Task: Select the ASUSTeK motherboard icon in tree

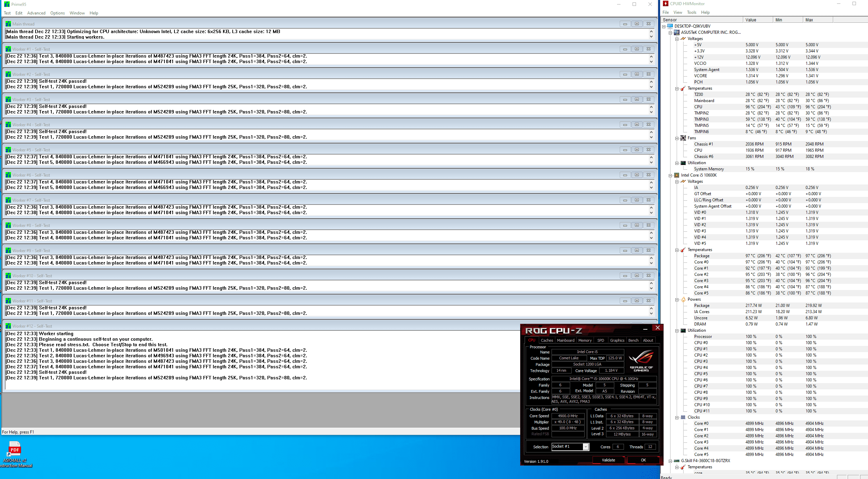Action: tap(677, 32)
